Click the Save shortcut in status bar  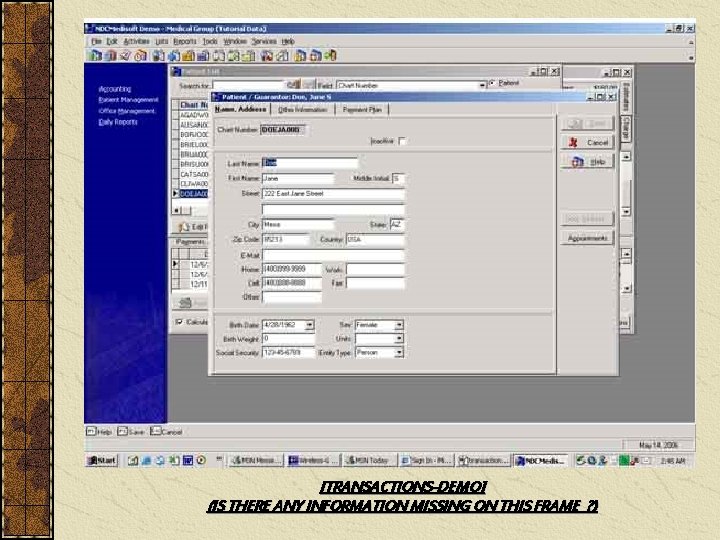tap(131, 432)
